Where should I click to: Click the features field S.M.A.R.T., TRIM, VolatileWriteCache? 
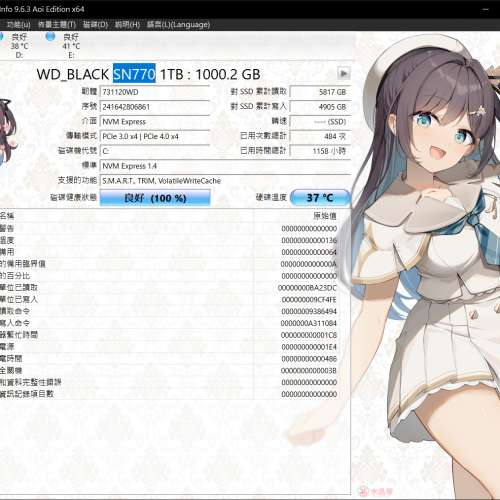point(225,181)
